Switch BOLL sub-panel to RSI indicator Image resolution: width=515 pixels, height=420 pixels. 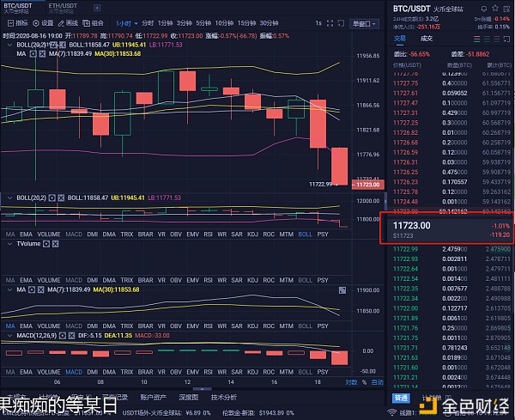[208, 234]
